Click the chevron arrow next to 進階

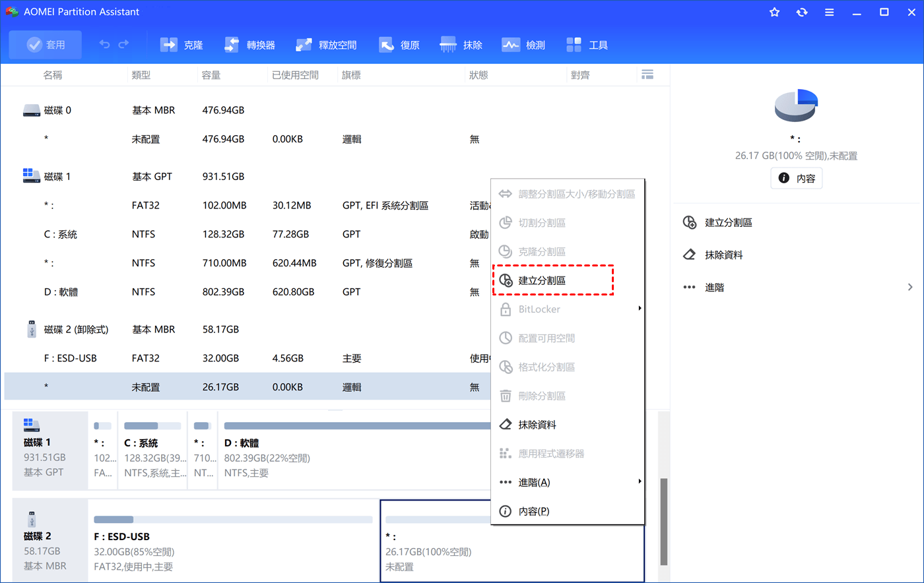coord(910,287)
